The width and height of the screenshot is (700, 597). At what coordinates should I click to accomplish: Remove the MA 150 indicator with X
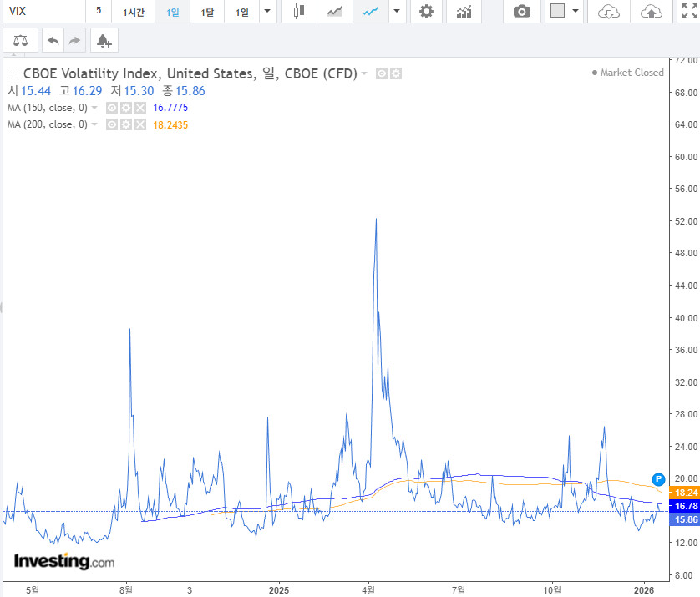[x=140, y=108]
